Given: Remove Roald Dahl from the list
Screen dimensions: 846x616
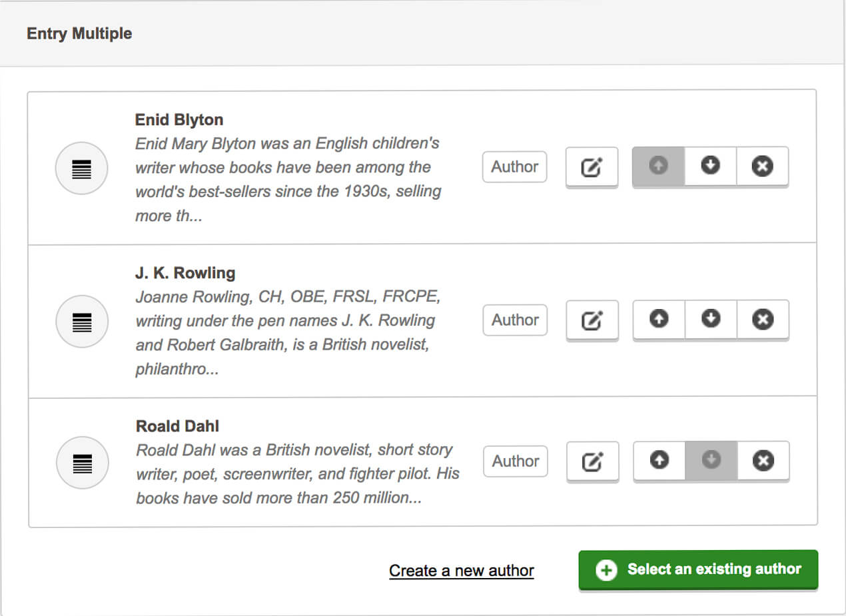Looking at the screenshot, I should (763, 460).
